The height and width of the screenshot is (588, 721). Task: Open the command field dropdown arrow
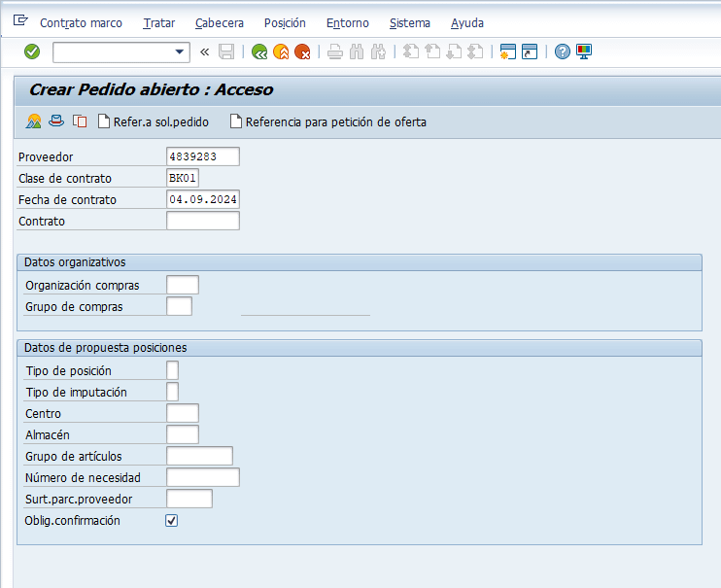(x=180, y=52)
